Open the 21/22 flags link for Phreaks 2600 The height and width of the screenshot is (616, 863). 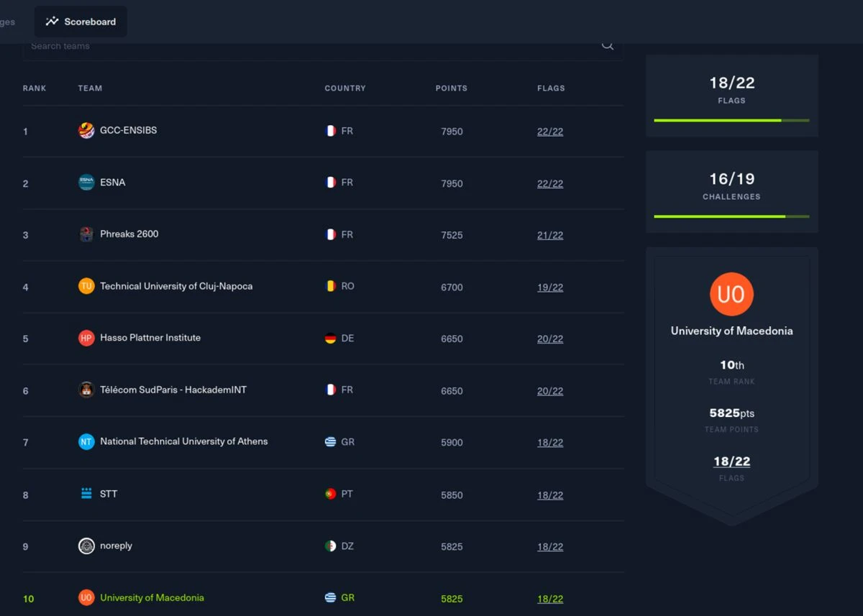coord(550,235)
